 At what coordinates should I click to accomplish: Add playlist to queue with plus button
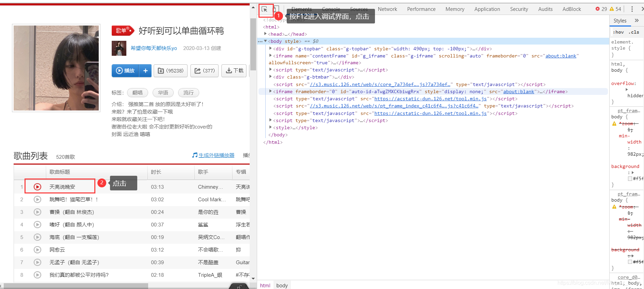coord(145,70)
